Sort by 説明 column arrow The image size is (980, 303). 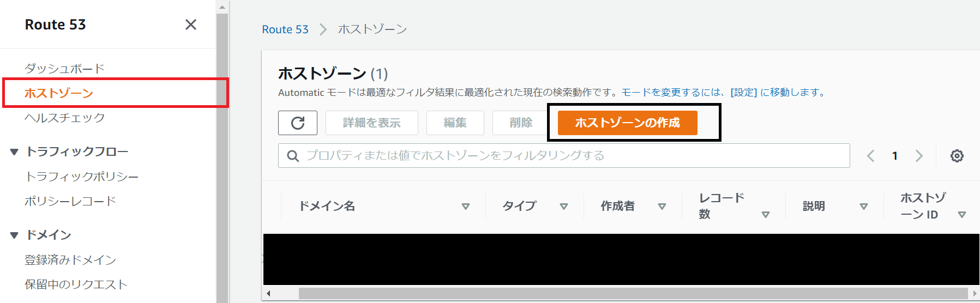coord(864,207)
